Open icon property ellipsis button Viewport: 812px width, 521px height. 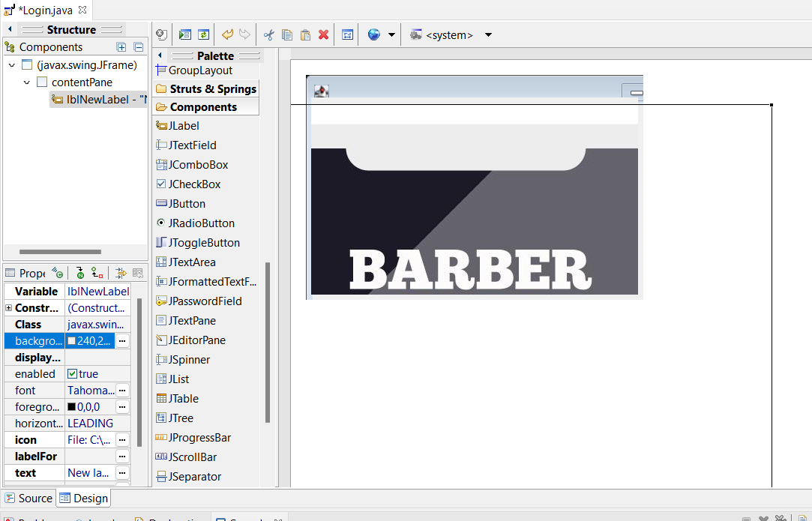[x=122, y=440]
